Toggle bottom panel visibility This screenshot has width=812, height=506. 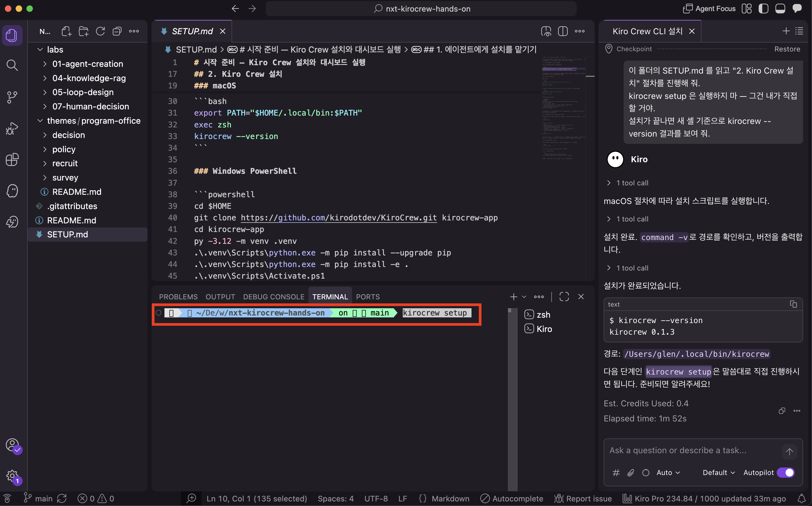(x=780, y=9)
